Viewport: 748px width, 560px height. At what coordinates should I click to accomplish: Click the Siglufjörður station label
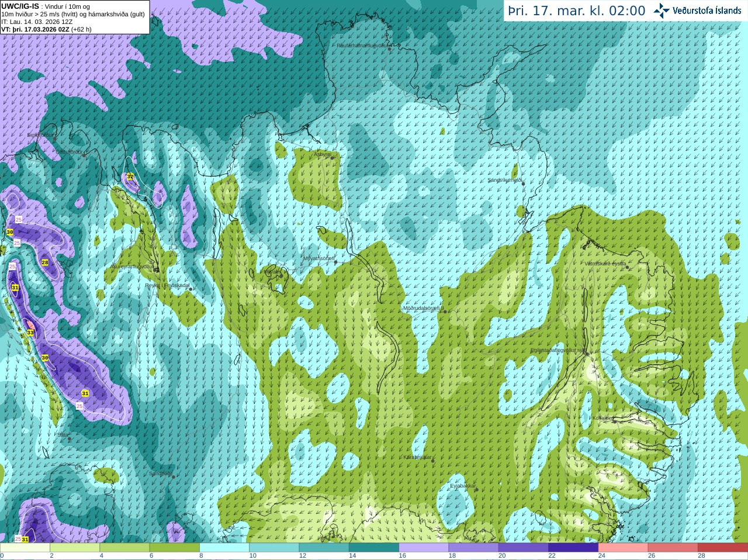pos(41,134)
